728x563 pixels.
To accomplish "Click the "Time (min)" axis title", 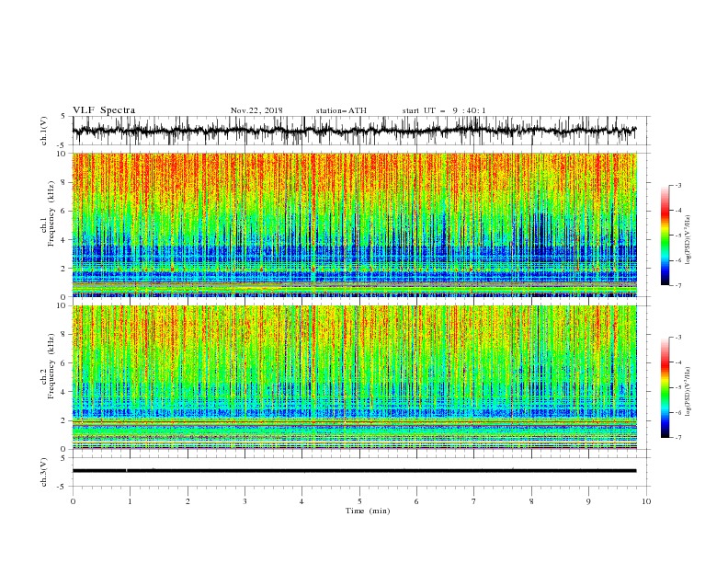I will pyautogui.click(x=368, y=511).
